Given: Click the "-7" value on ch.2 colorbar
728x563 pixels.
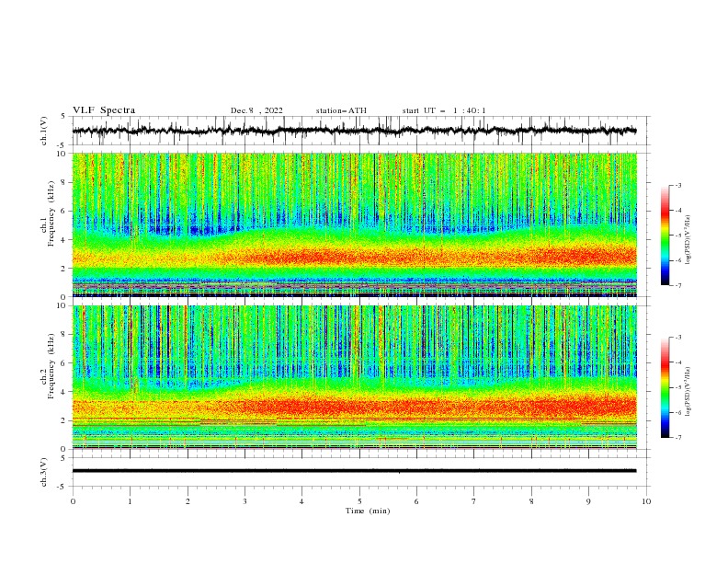Looking at the screenshot, I should point(678,438).
